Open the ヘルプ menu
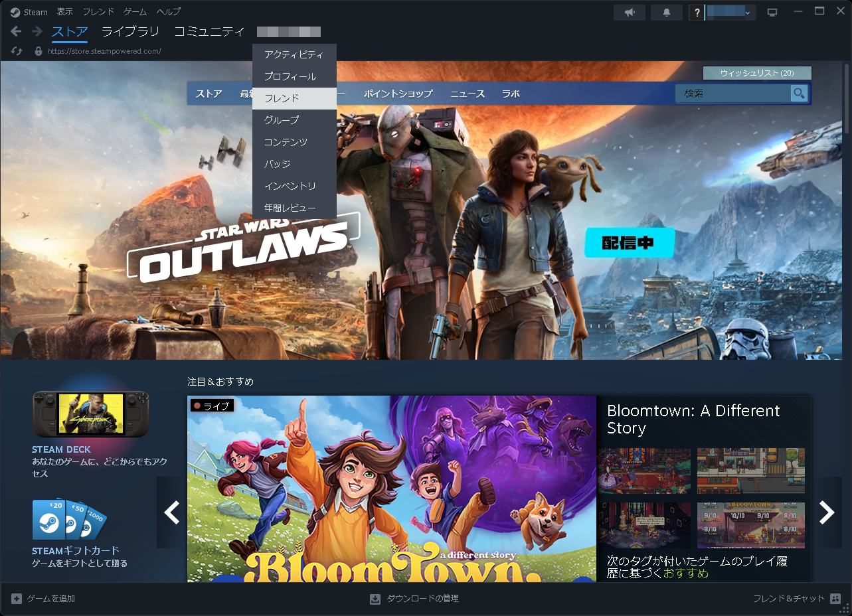852x616 pixels. (169, 12)
